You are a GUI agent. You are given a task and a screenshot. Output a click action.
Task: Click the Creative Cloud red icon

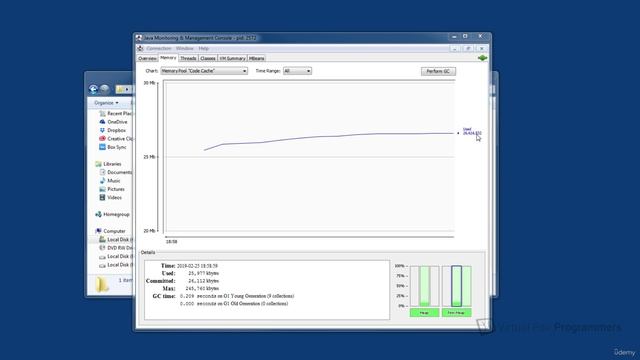coord(102,139)
